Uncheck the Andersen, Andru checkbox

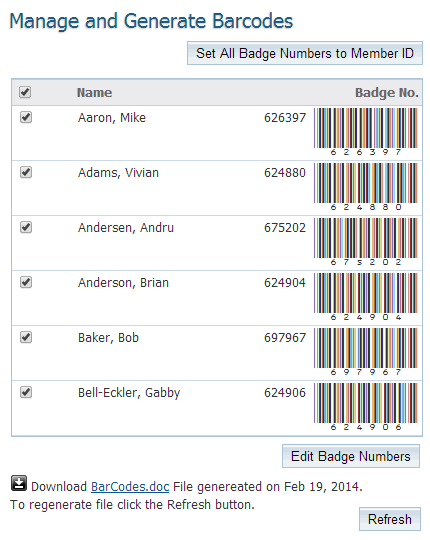coord(26,227)
